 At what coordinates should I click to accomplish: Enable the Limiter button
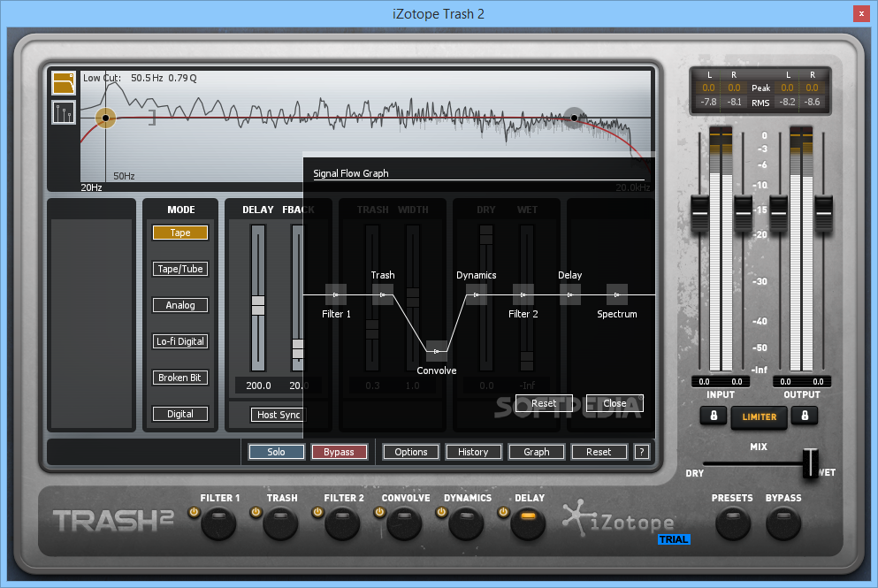point(760,417)
